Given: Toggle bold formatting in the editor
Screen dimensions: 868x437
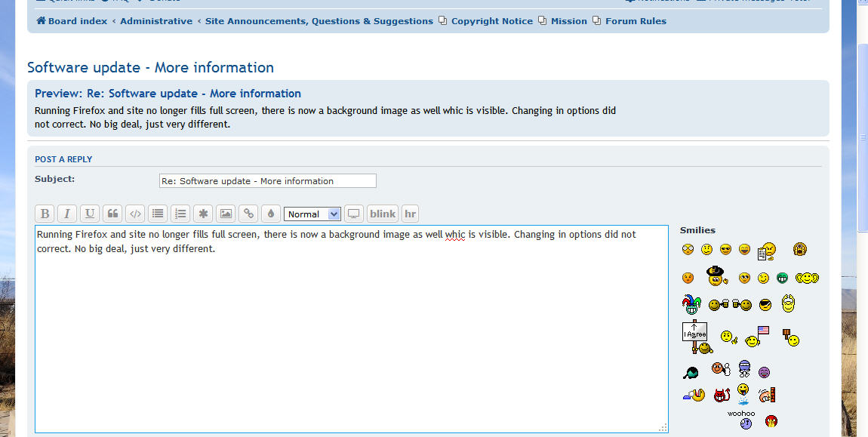Looking at the screenshot, I should 45,214.
